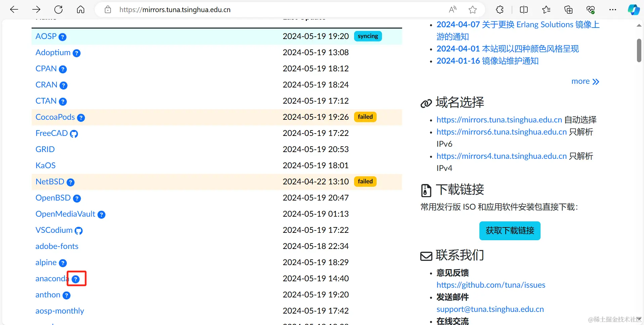644x325 pixels.
Task: Open the KaOS mirror link
Action: pos(45,166)
